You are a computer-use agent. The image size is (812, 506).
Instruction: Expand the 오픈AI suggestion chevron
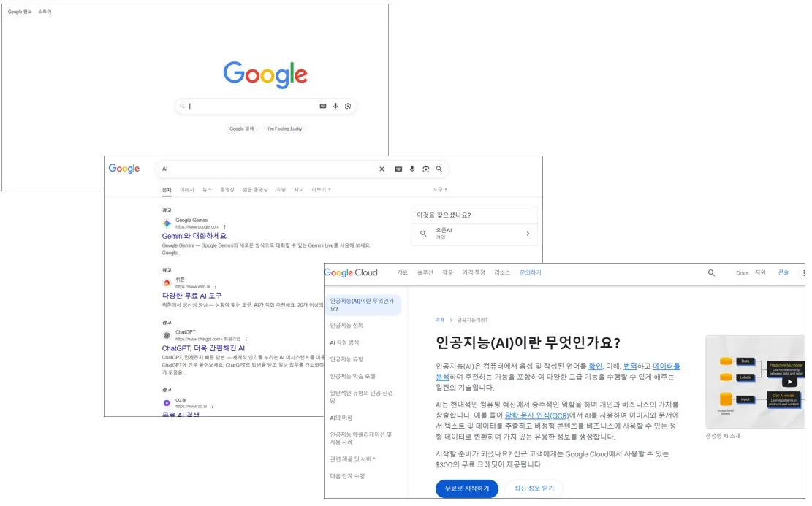[x=528, y=235]
